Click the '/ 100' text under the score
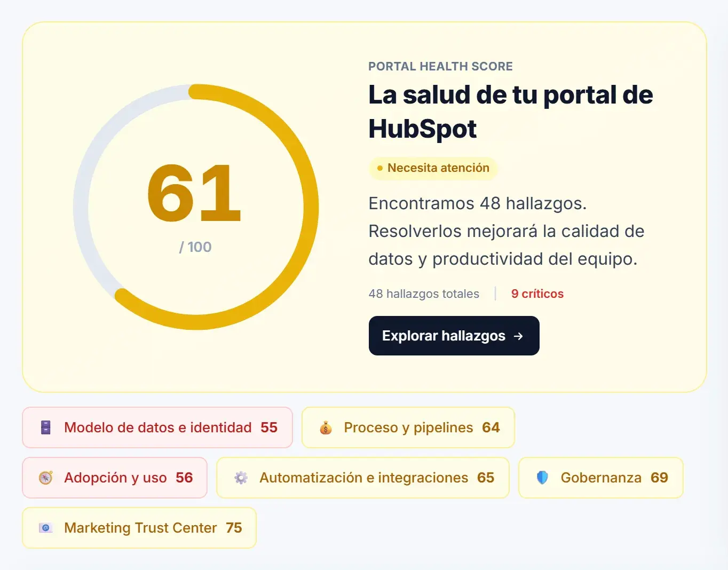Screen dimensions: 728x570 (195, 247)
